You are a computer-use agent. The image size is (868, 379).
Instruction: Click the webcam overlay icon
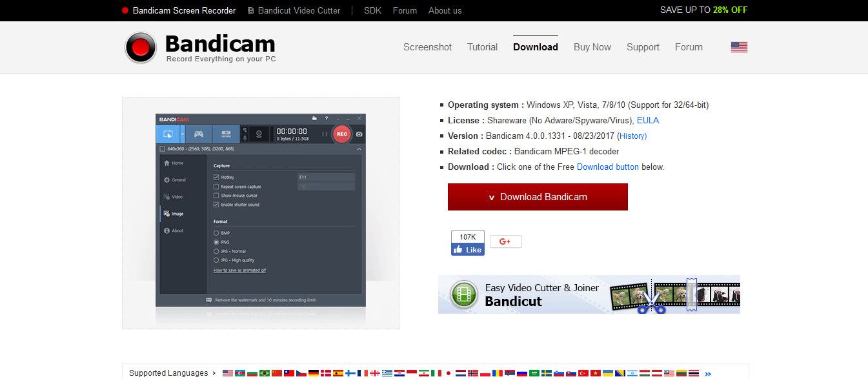point(259,134)
